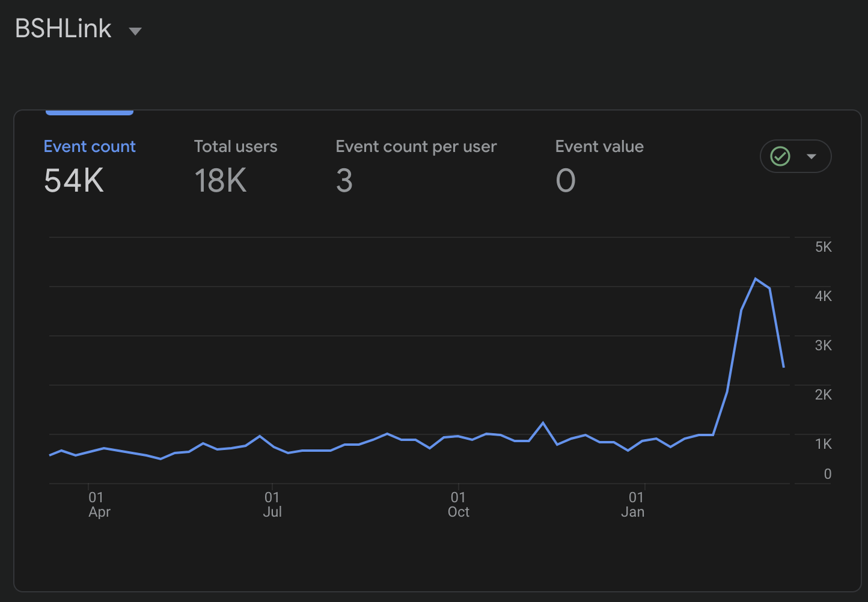
Task: Click the 3K y-axis label
Action: (824, 345)
